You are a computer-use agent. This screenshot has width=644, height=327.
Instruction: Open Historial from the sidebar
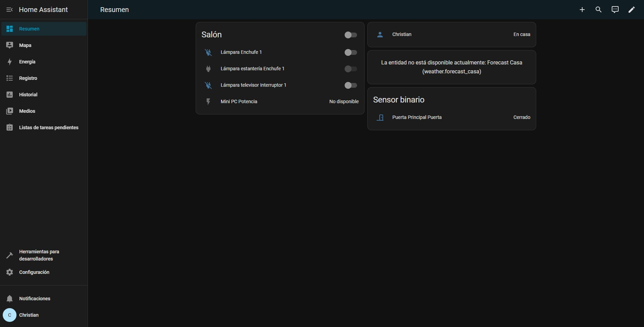point(28,95)
